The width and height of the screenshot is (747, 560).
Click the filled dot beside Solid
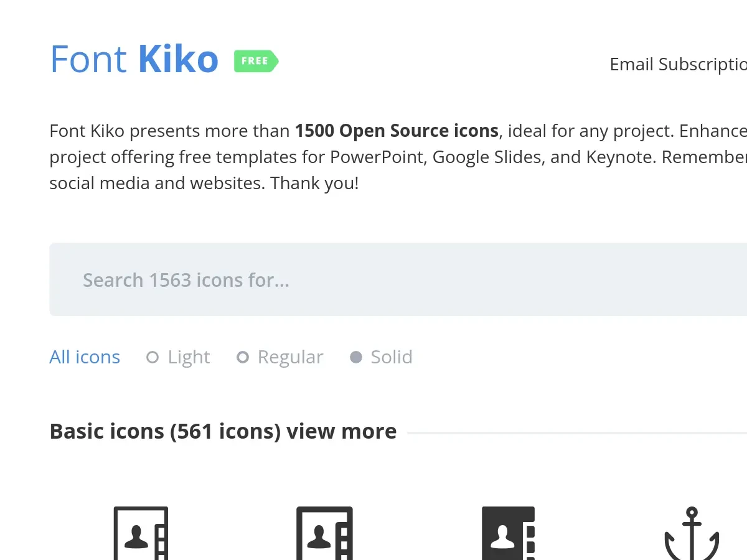[356, 357]
